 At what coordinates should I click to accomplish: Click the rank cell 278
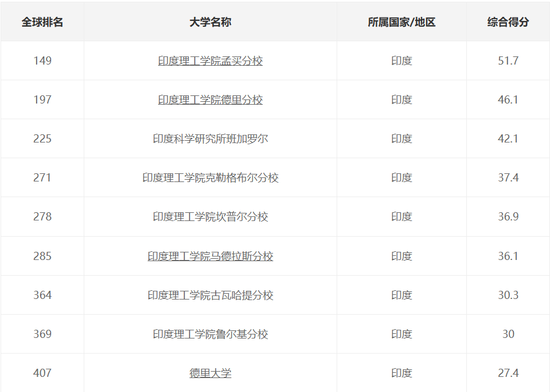pos(42,216)
